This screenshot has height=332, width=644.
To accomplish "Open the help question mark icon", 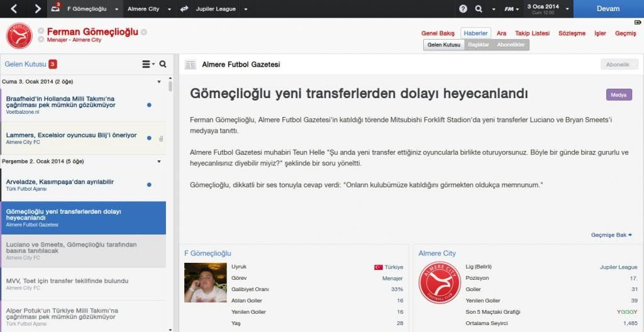I will [x=463, y=9].
